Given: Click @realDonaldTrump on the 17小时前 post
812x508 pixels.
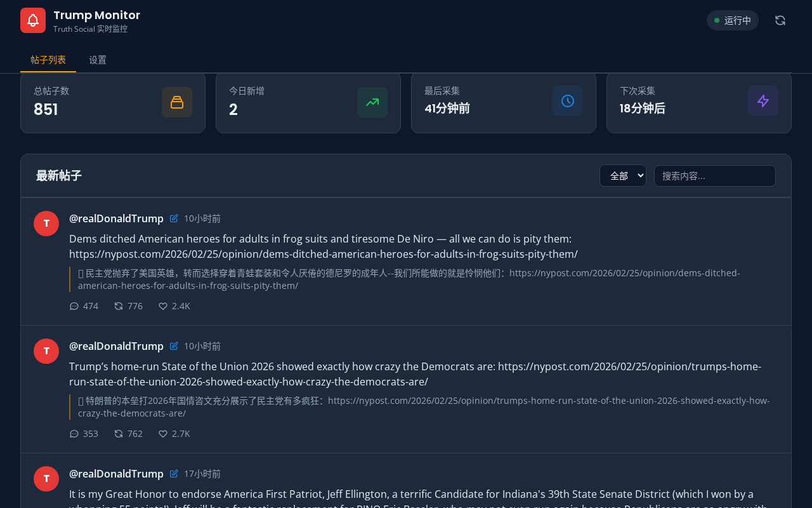Looking at the screenshot, I should (116, 474).
